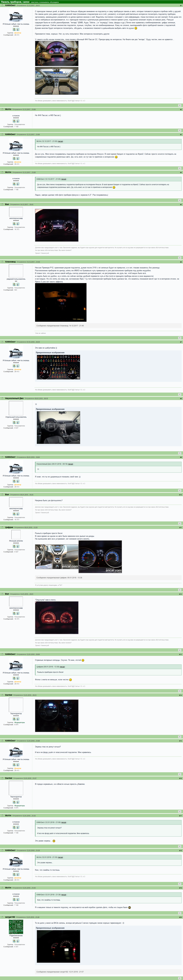The image size is (183, 980).
Task: Open Dantist's username link in post #14
Action: 9,695
